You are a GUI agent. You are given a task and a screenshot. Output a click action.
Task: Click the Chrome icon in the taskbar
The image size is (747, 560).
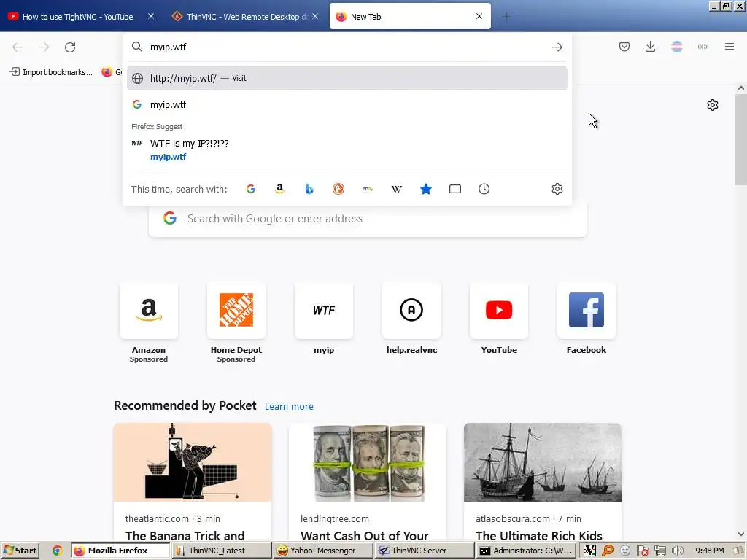[57, 551]
